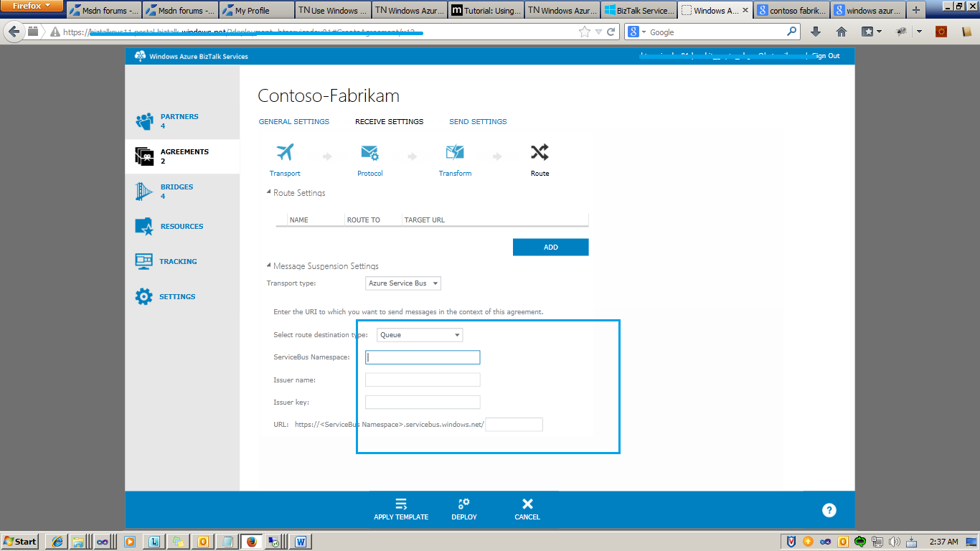Open the search engine selector dropdown
This screenshot has height=551, width=980.
tap(637, 32)
